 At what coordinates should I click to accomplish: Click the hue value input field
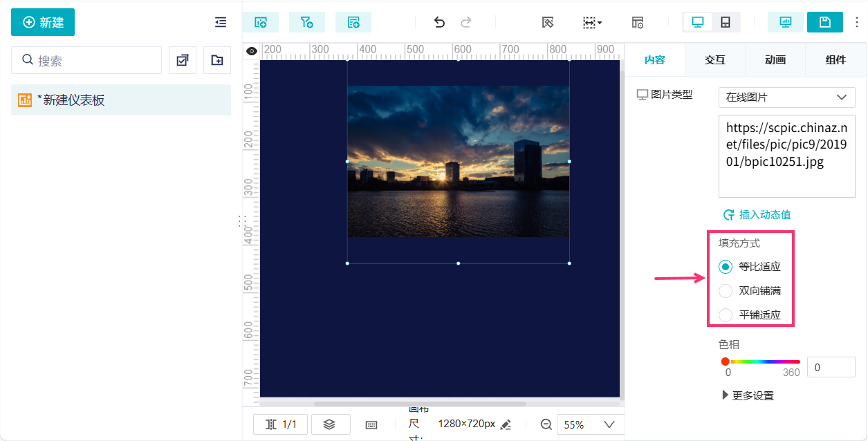tap(831, 368)
